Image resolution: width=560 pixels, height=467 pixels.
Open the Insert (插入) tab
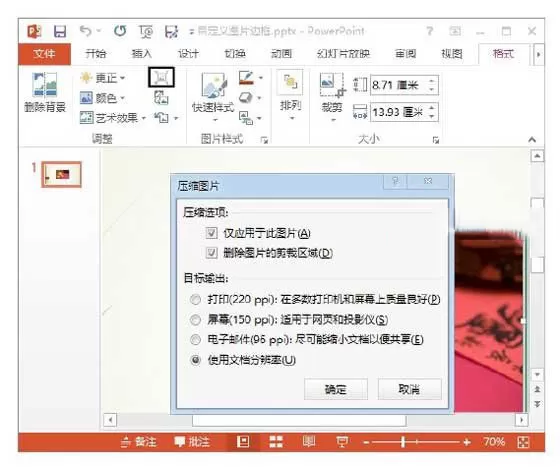[142, 54]
